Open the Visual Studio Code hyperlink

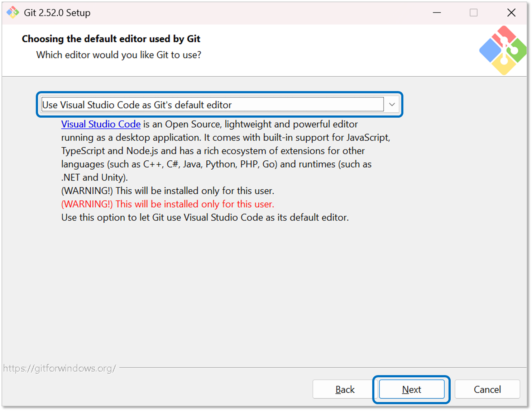pos(101,124)
